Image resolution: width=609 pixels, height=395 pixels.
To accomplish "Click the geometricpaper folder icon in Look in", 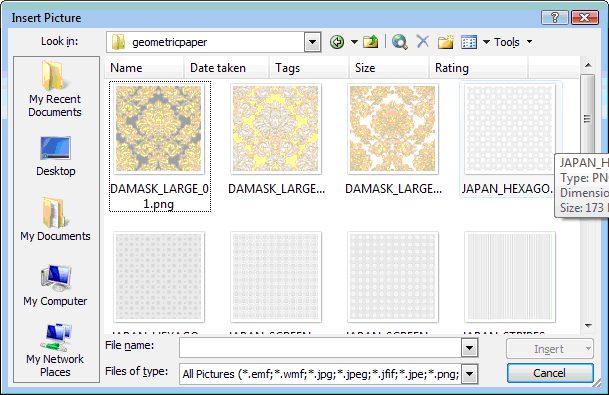I will coord(118,42).
